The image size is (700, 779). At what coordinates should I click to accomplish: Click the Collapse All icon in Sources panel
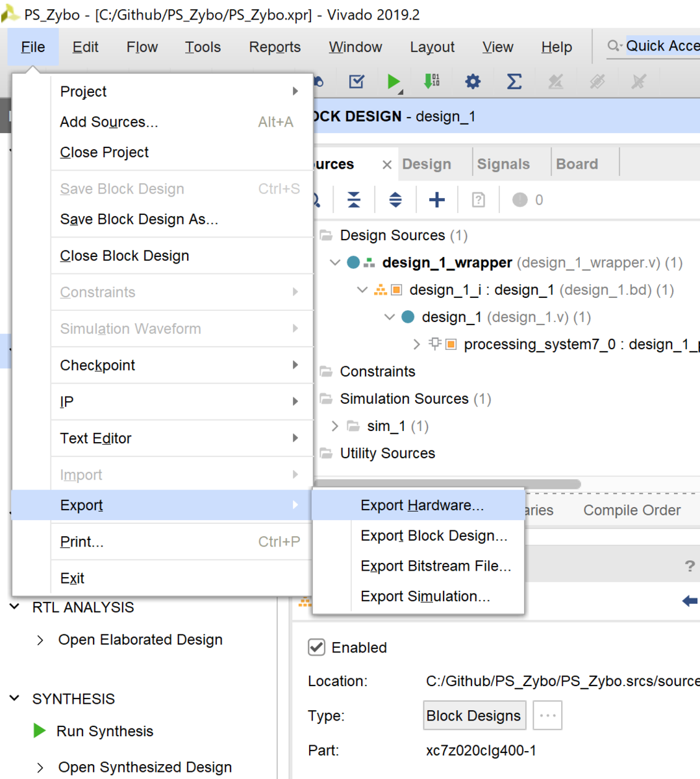[x=354, y=199]
